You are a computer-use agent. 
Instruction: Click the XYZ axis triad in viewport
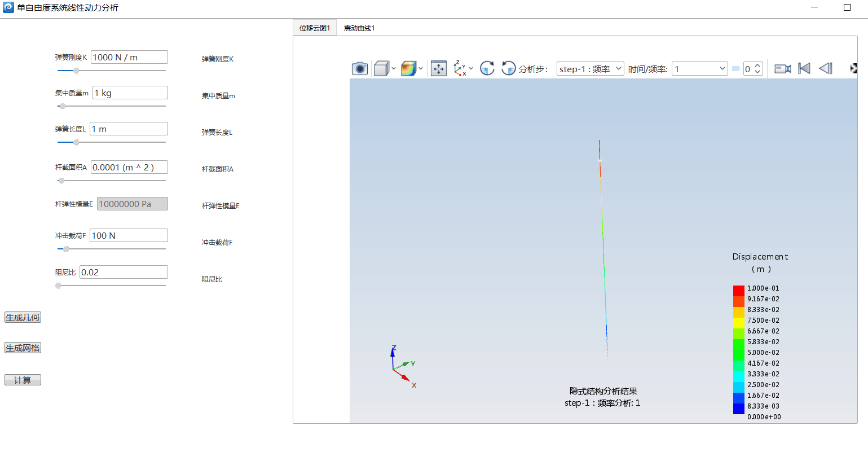click(403, 366)
